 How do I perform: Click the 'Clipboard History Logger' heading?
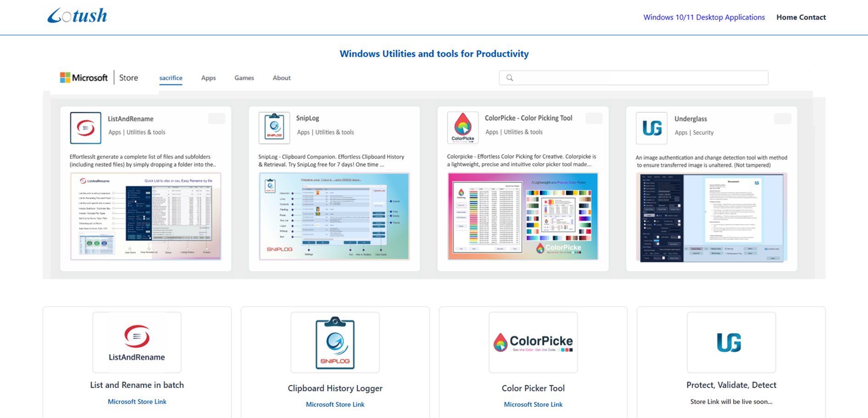coord(335,388)
